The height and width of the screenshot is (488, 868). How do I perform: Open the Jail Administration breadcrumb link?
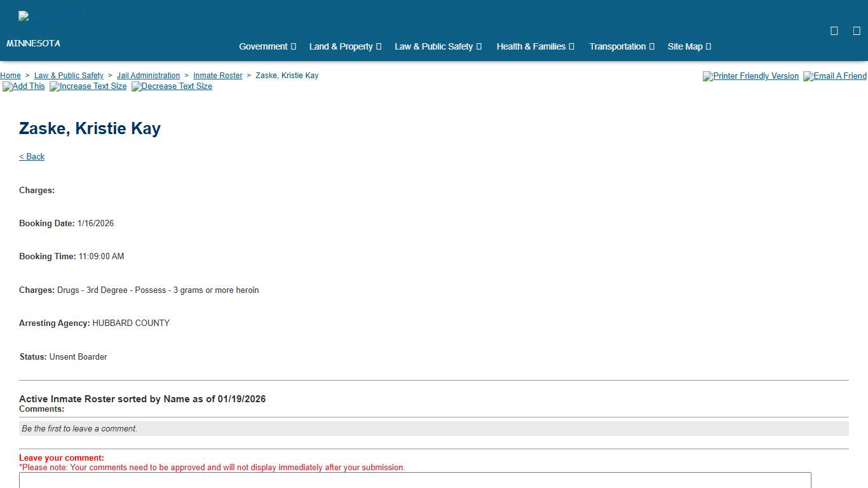coord(148,76)
